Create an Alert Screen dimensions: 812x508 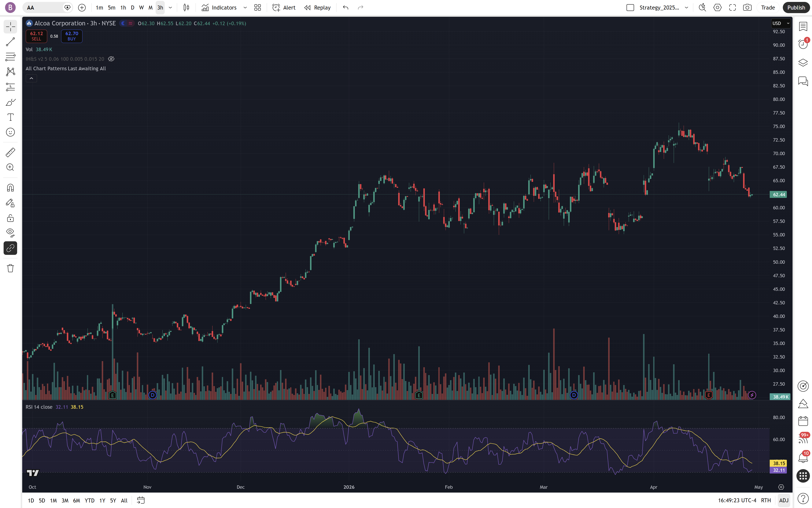(284, 7)
